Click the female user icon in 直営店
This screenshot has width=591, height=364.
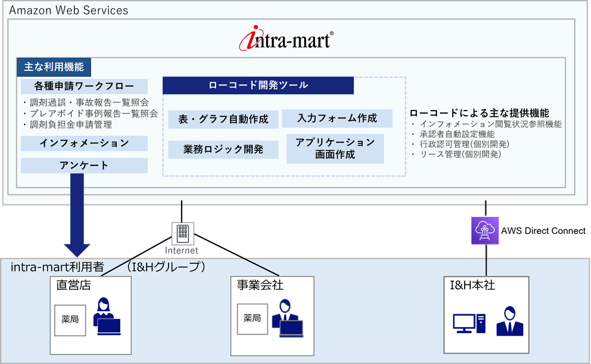[107, 316]
